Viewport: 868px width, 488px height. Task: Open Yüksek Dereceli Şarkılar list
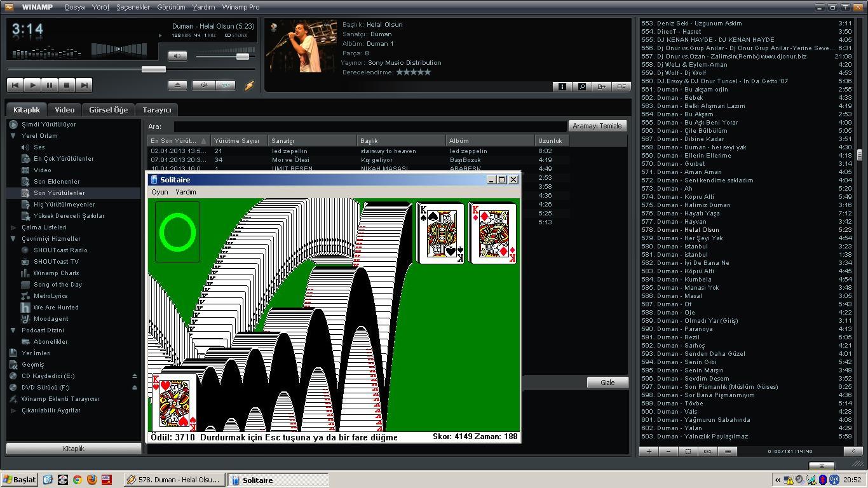69,216
